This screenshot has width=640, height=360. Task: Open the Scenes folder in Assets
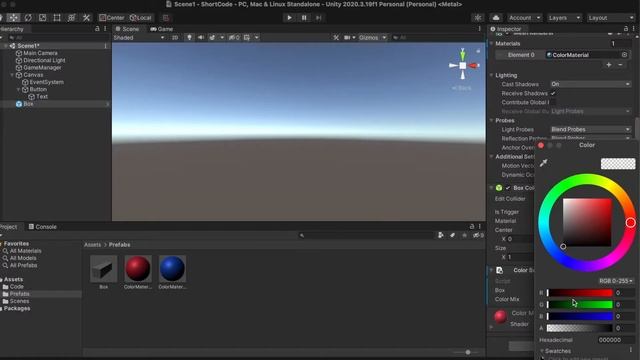19,301
